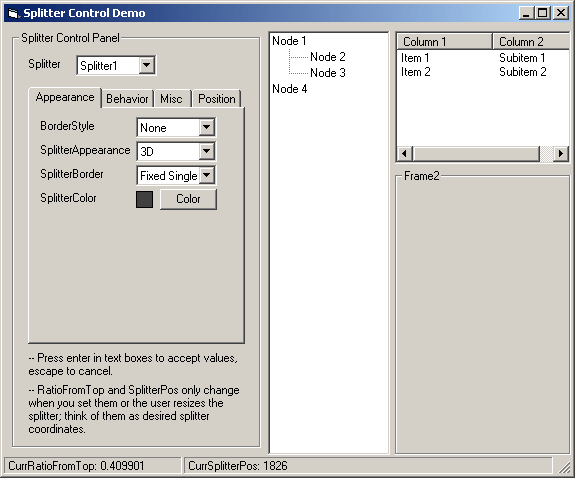Switch to the Misc tab
This screenshot has height=478, width=575.
(x=172, y=99)
